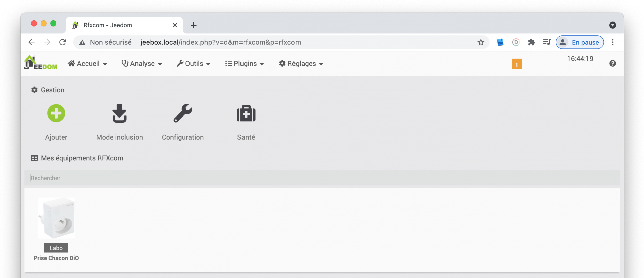The height and width of the screenshot is (278, 644).
Task: Click the Mode inclusion label
Action: (x=119, y=137)
